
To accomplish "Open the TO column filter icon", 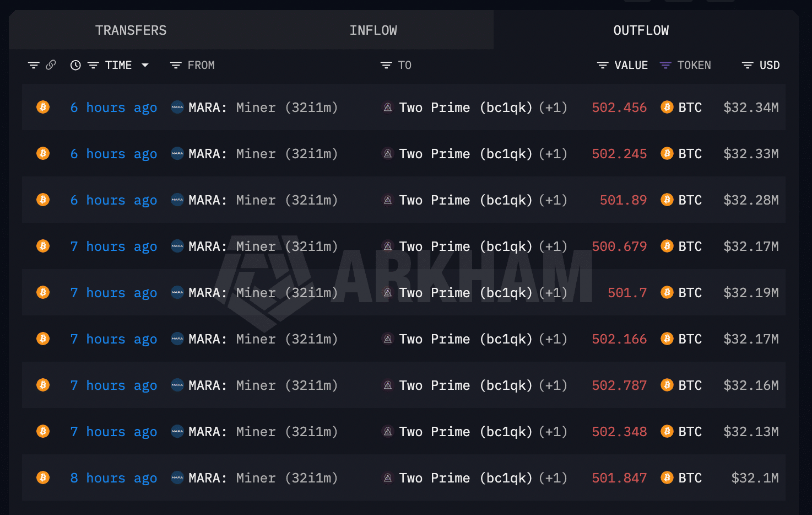I will tap(386, 65).
